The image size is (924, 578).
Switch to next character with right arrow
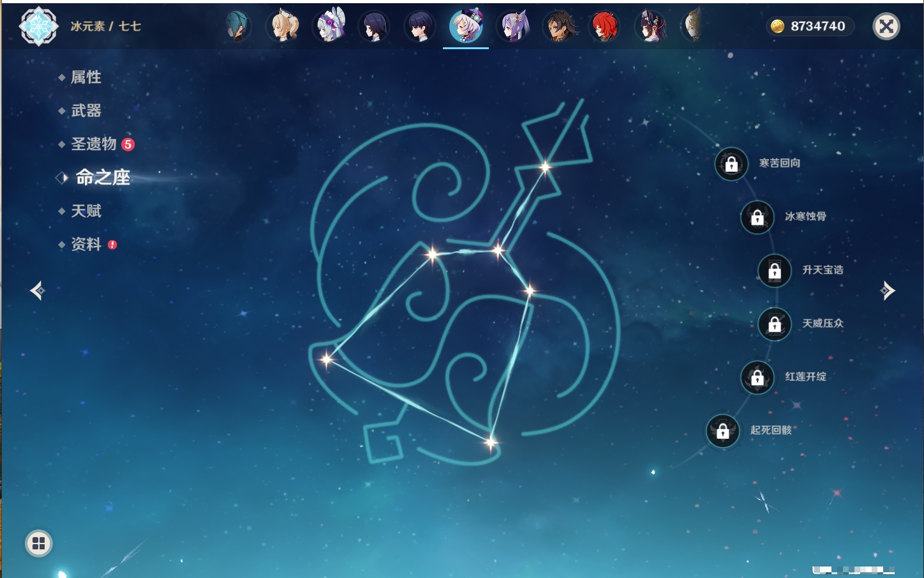click(888, 291)
